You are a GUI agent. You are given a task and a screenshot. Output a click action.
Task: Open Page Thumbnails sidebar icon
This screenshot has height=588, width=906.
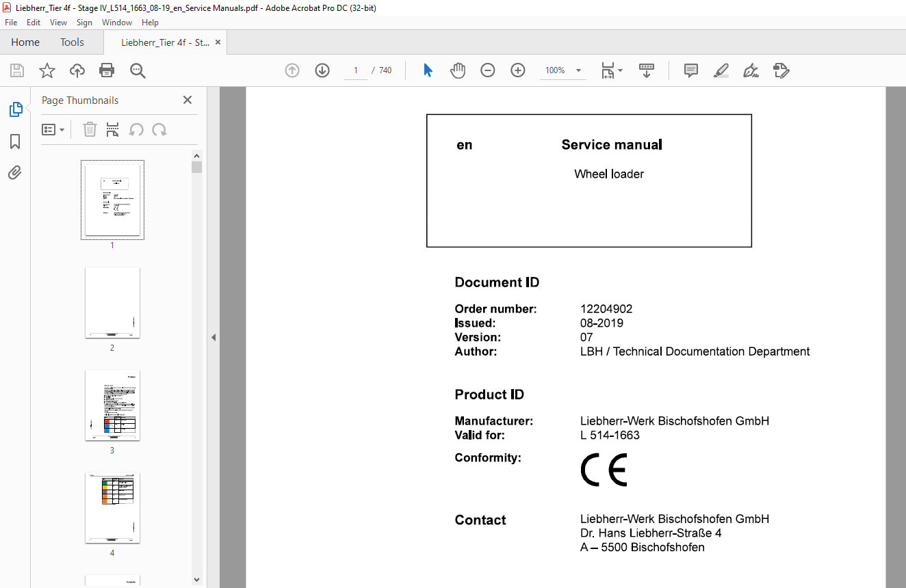15,109
